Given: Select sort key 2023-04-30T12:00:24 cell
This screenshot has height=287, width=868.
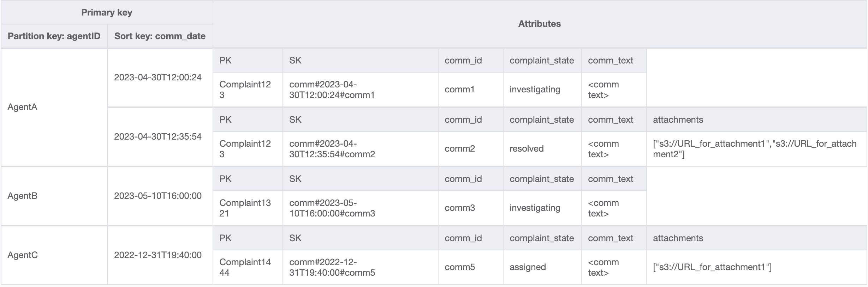Looking at the screenshot, I should pyautogui.click(x=157, y=78).
